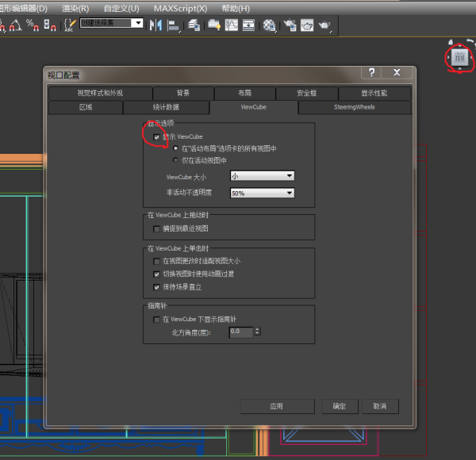Click the OK confirm button
The image size is (476, 460).
tap(340, 406)
